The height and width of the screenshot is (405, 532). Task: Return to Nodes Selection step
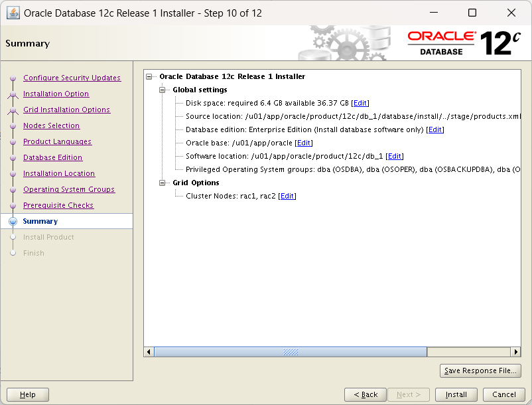tap(51, 125)
